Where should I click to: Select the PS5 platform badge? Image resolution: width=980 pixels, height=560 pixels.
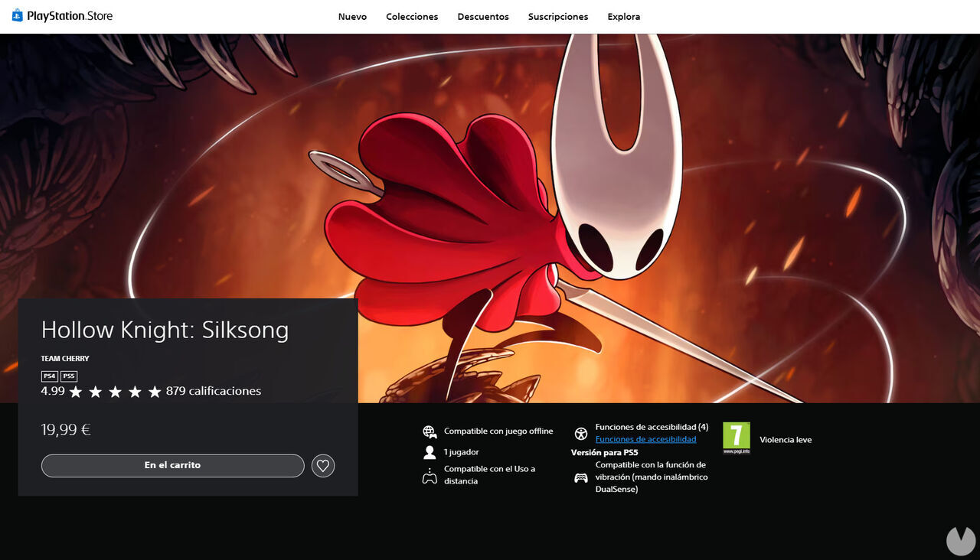[68, 376]
